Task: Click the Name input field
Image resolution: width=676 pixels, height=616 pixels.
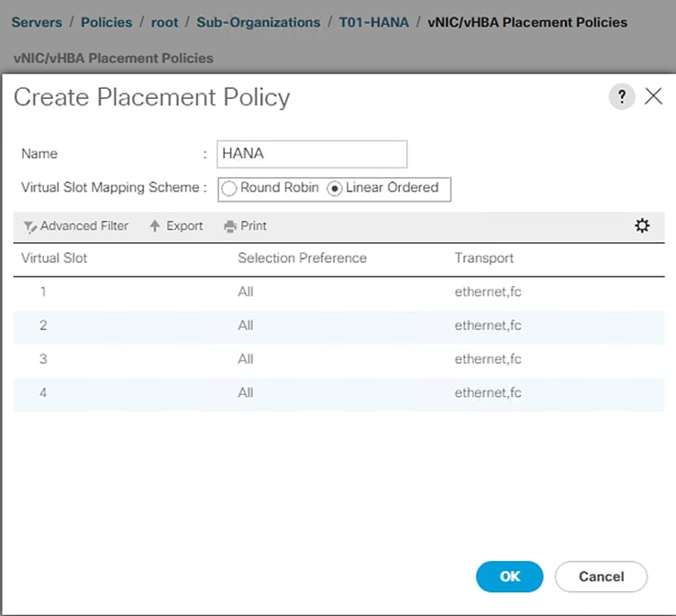Action: pos(312,154)
